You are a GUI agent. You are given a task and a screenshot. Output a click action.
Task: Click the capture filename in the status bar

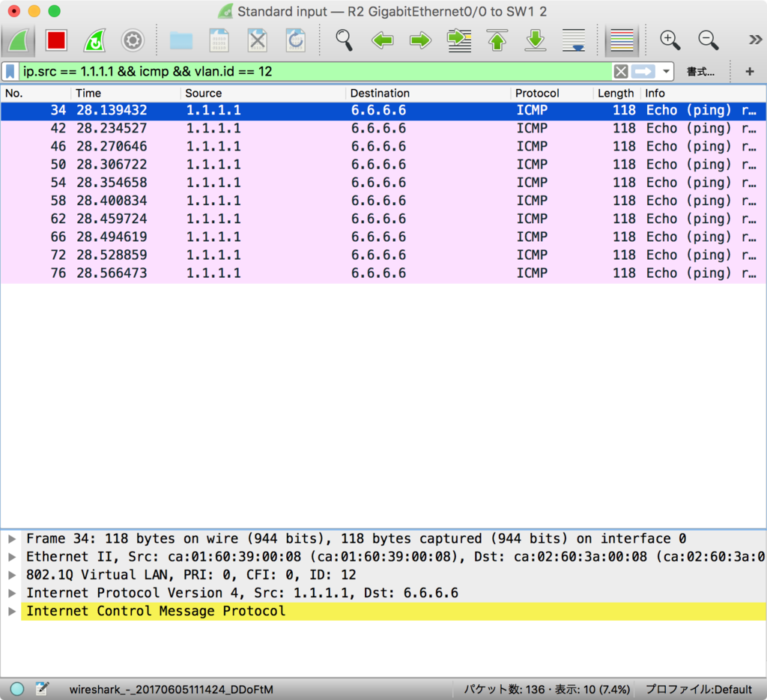[172, 690]
